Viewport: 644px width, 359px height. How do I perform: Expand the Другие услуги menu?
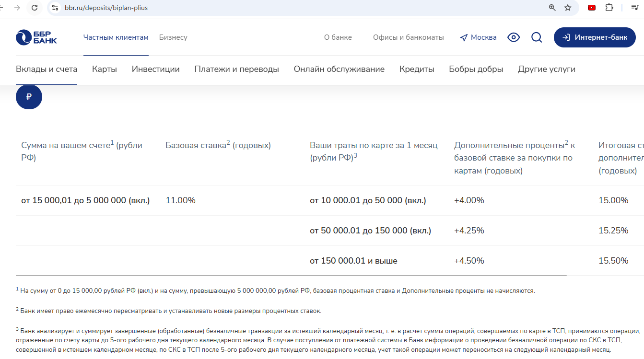tap(546, 69)
